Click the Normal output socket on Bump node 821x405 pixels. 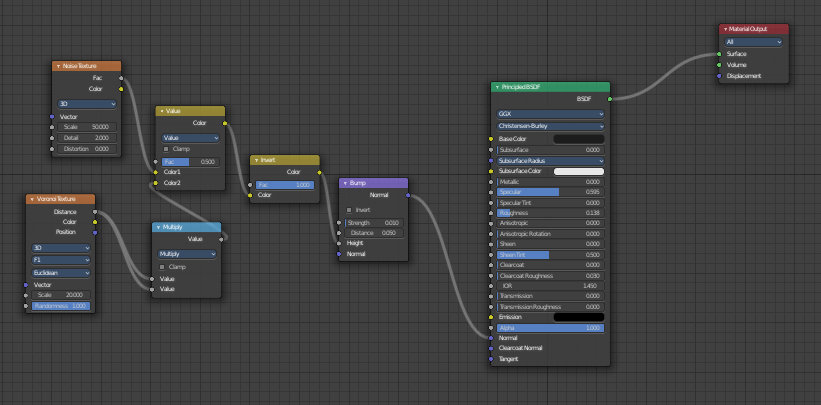[408, 195]
